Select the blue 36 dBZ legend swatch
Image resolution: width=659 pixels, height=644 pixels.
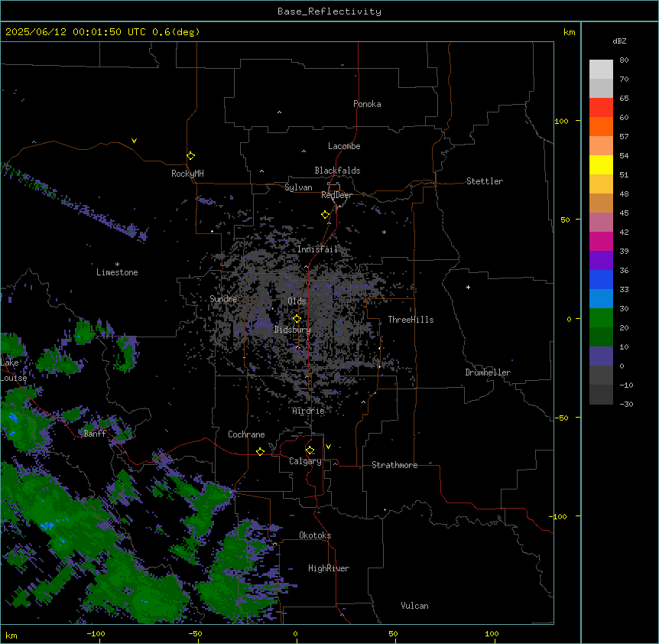[x=601, y=279]
